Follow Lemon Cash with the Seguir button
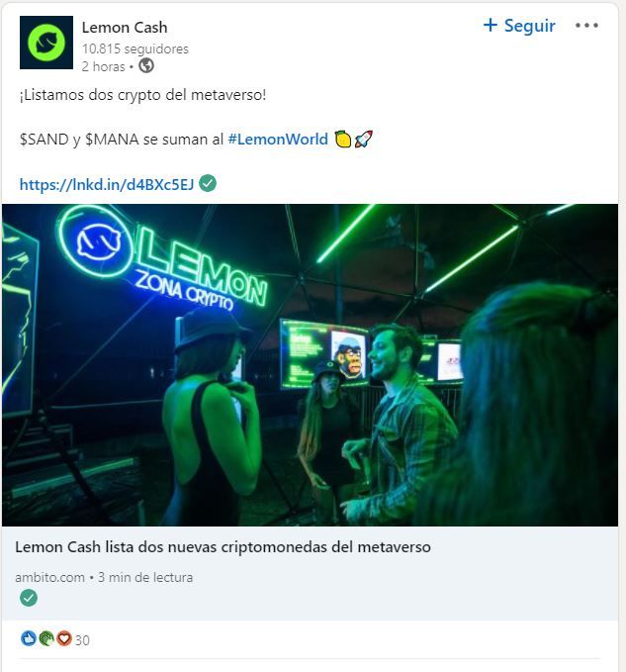Viewport: 626px width, 672px height. pyautogui.click(x=519, y=26)
